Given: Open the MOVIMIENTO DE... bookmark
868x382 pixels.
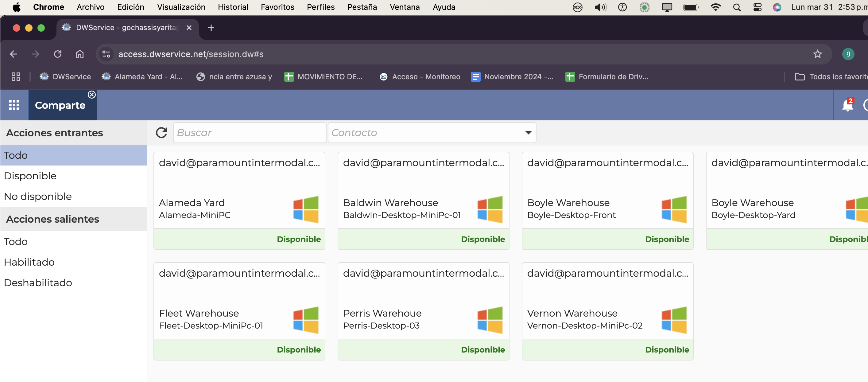Looking at the screenshot, I should point(324,76).
